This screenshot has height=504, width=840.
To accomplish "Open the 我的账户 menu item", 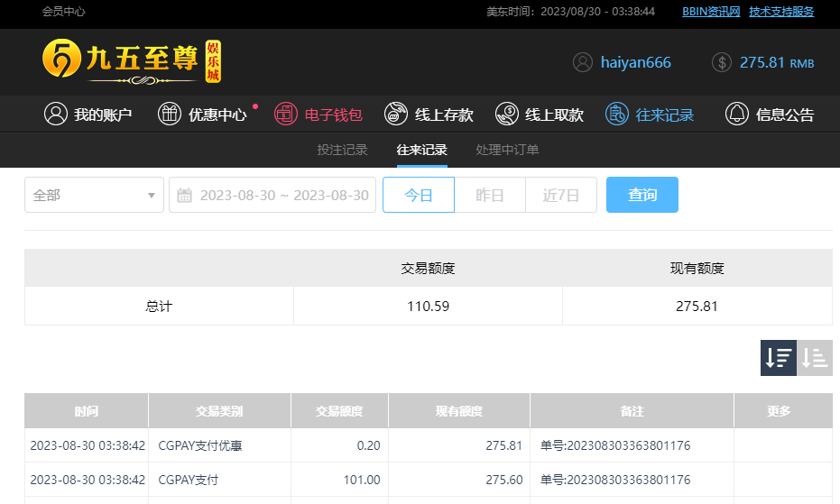I will point(88,115).
